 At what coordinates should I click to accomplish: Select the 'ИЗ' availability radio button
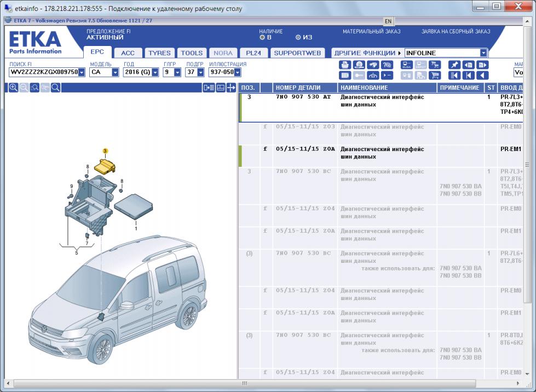click(x=298, y=37)
